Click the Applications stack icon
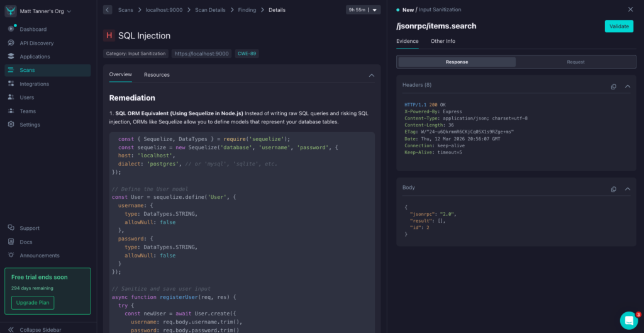644x333 pixels. tap(11, 56)
